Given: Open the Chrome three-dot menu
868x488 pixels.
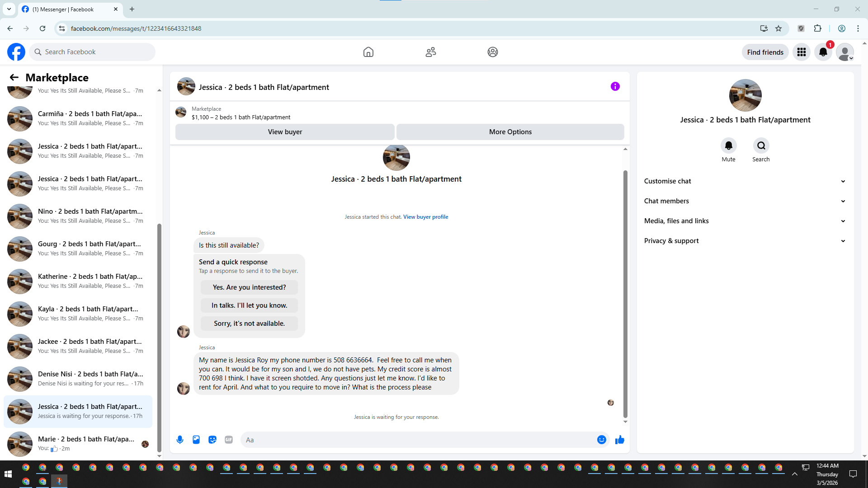Looking at the screenshot, I should tap(858, 28).
